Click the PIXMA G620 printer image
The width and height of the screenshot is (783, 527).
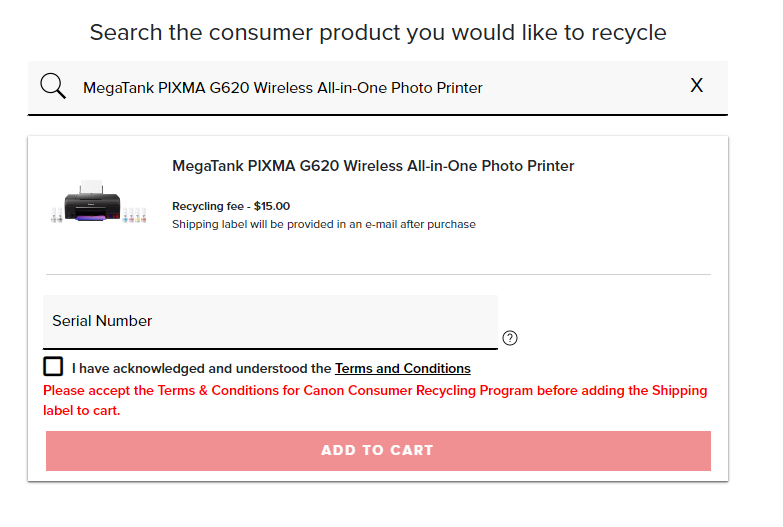click(x=92, y=204)
